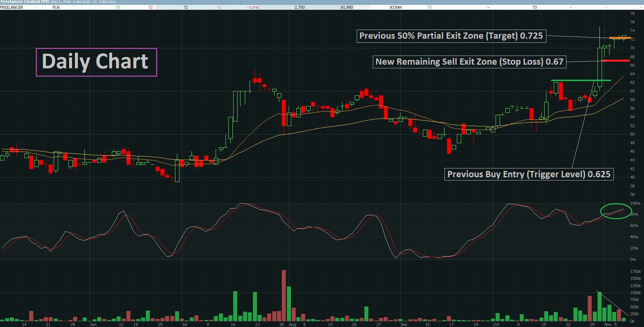This screenshot has width=644, height=327.
Task: Click the FLN ticker code cell
Action: [56, 7]
